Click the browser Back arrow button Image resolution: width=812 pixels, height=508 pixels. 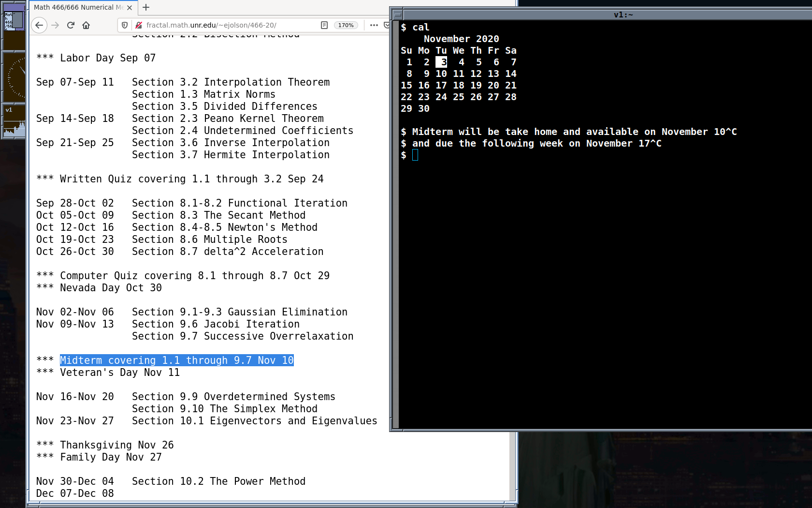click(x=39, y=25)
